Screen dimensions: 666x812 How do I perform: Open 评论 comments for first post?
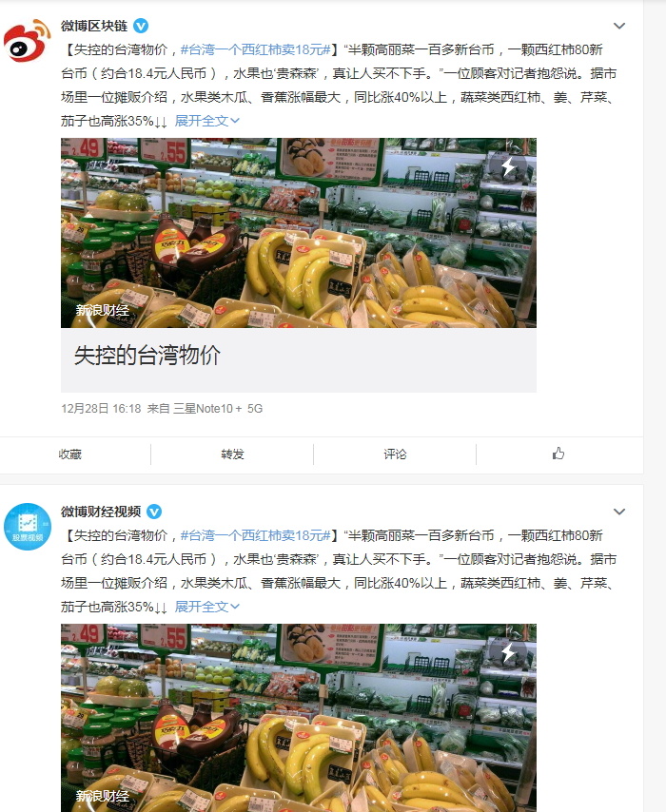coord(395,454)
